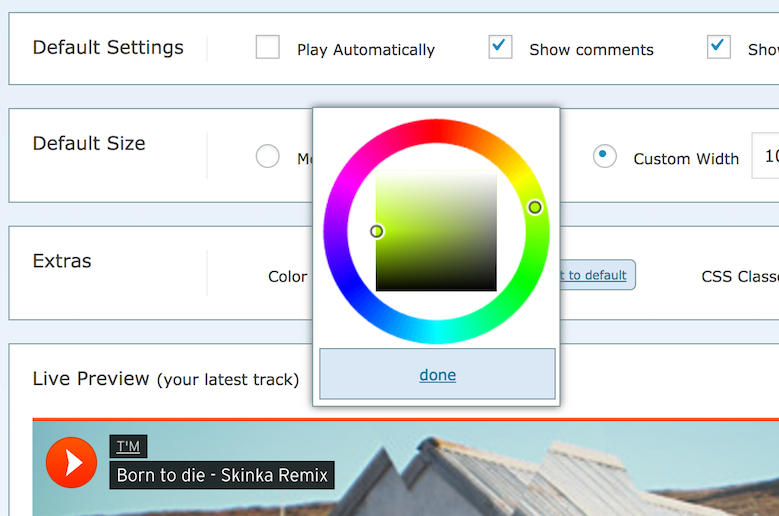Pick a color in the saturation square
This screenshot has width=779, height=516.
pos(436,231)
